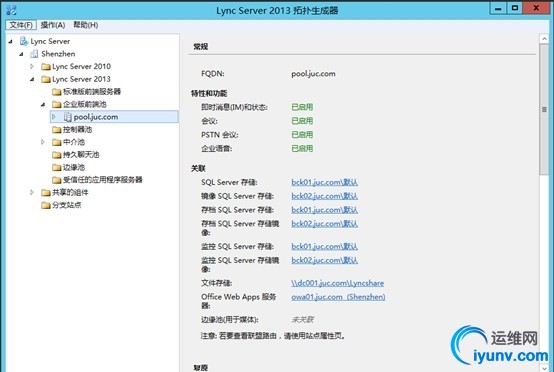Open the \\dc001.juc.com\Lyncshare file store link

[337, 283]
